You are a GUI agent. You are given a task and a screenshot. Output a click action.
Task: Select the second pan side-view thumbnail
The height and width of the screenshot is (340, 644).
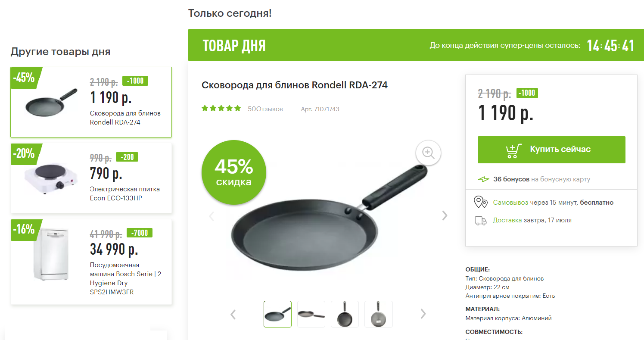(x=311, y=314)
